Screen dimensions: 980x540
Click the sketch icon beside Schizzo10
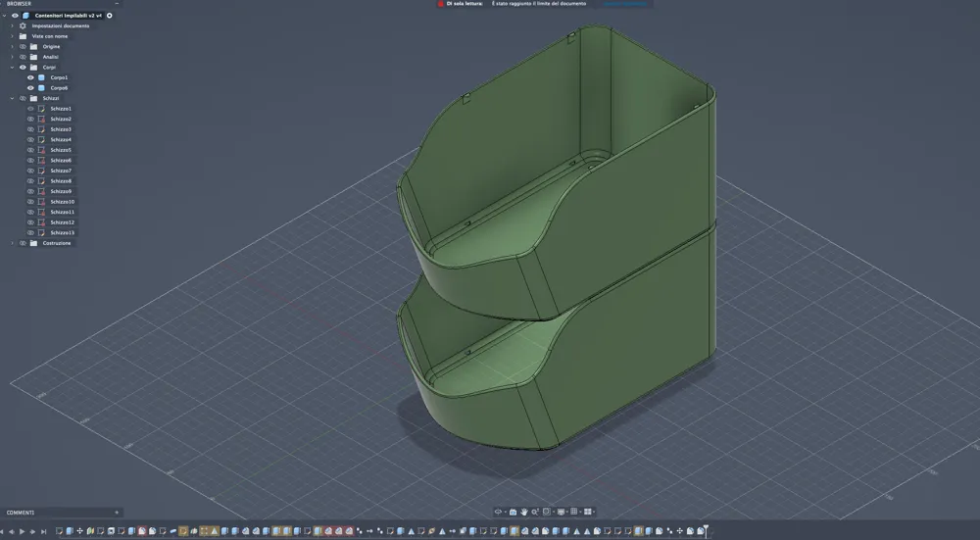(42, 202)
